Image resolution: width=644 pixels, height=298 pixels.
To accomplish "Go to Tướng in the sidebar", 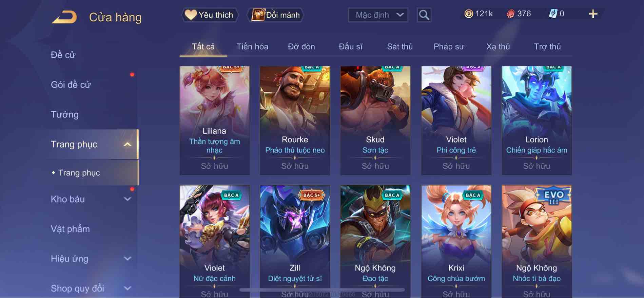I will 65,114.
